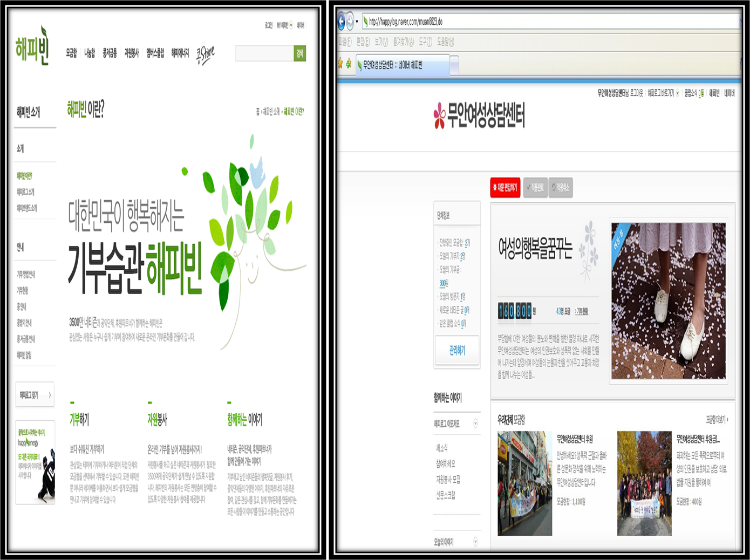Click the 로그아웃 link

(x=637, y=93)
